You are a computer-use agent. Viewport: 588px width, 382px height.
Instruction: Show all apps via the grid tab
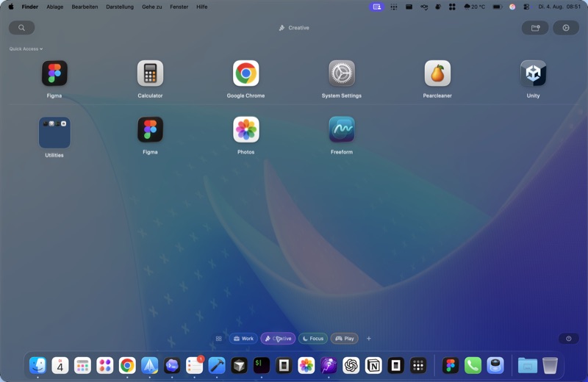[218, 339]
